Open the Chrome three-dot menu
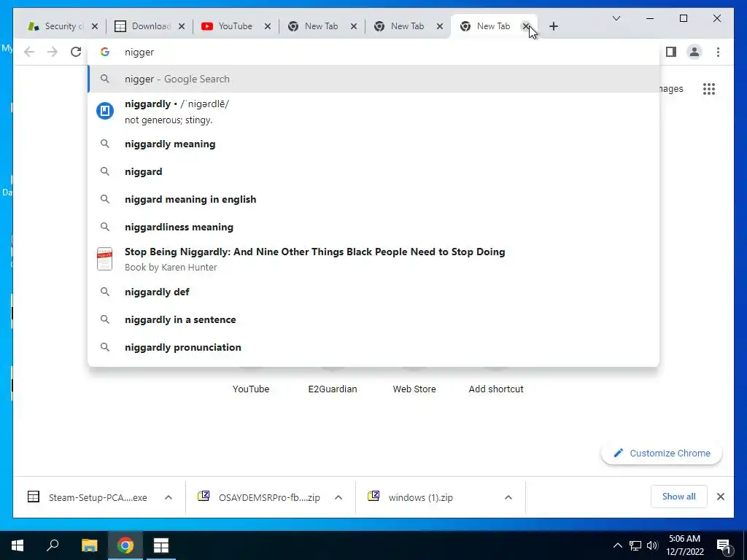 click(718, 52)
